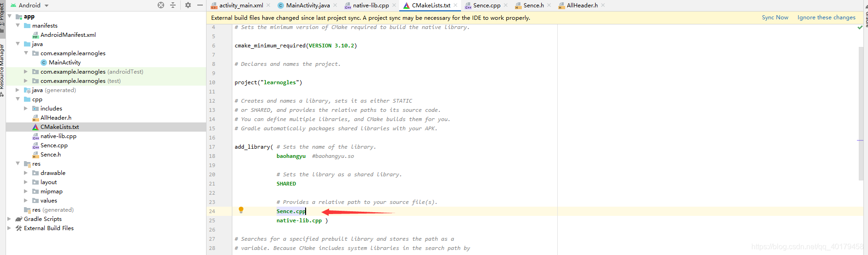Open the Android project view dropdown
Image resolution: width=868 pixels, height=255 pixels.
click(30, 5)
